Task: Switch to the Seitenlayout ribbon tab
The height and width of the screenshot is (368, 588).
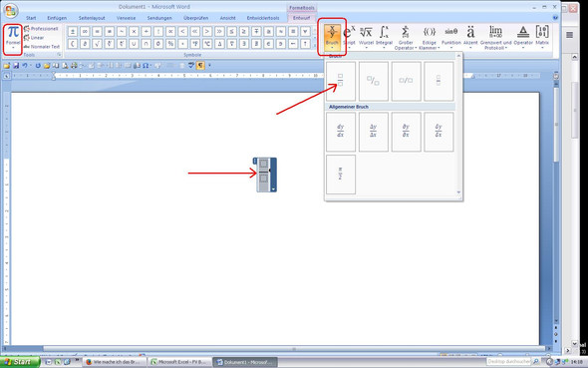Action: click(x=92, y=18)
